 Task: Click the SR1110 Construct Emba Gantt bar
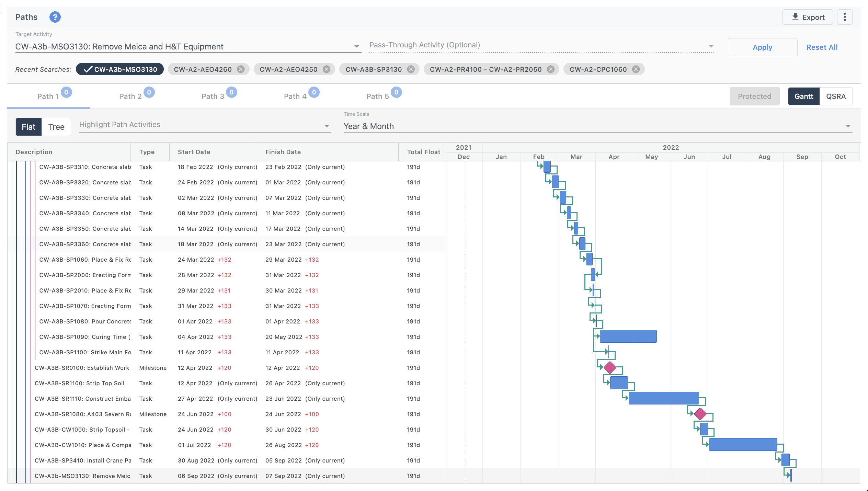click(x=664, y=398)
